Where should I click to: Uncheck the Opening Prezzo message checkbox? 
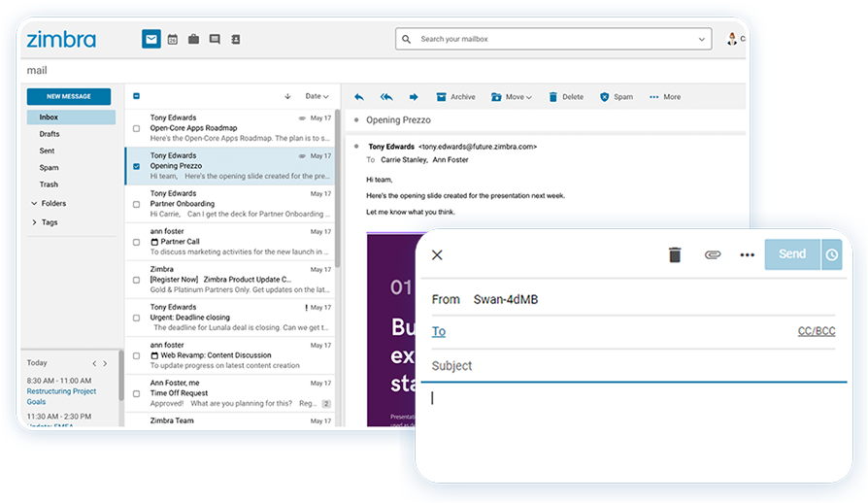[x=136, y=166]
